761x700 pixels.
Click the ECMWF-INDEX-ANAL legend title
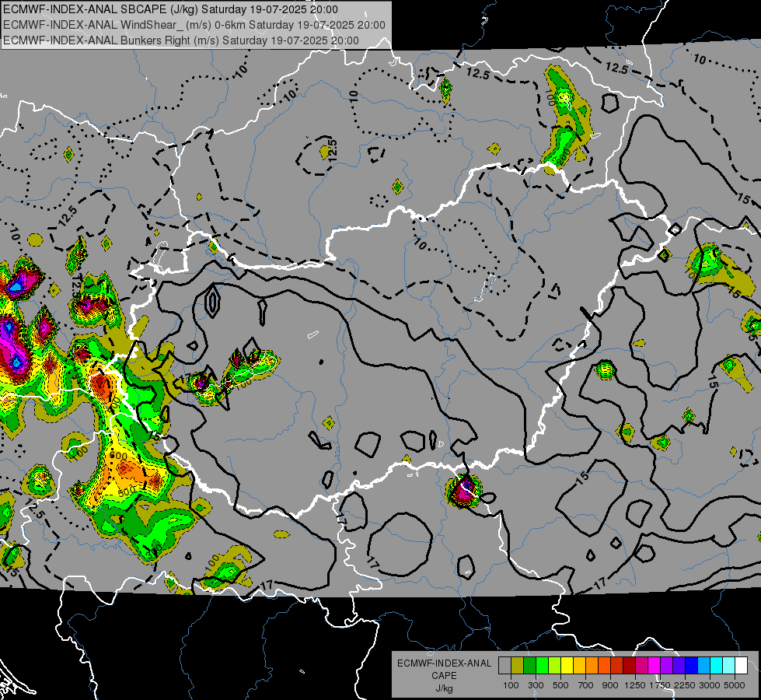click(x=445, y=663)
